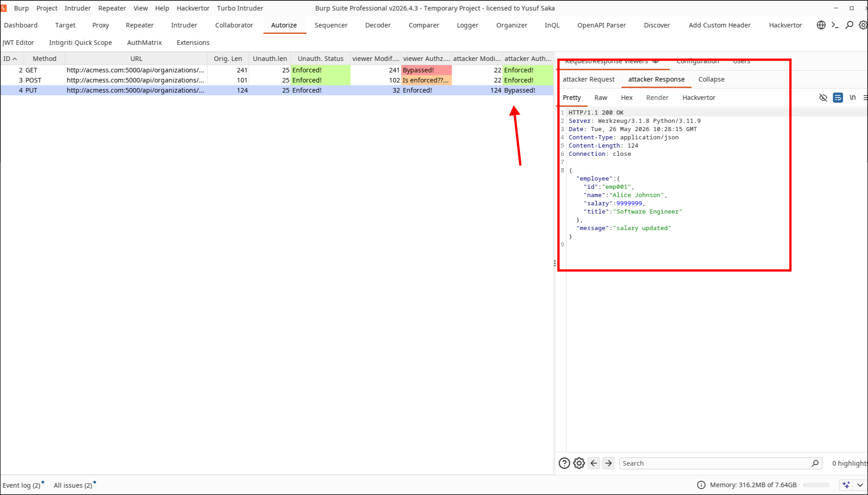Screen dimensions: 868x495
Task: Open the All issues (2) link
Action: [73, 485]
